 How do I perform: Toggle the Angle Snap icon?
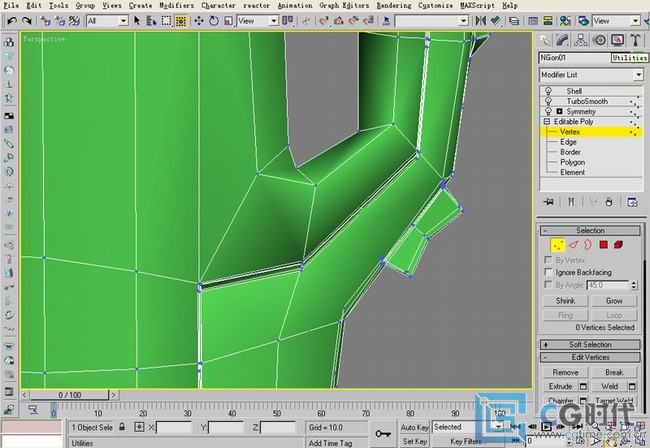pyautogui.click(x=339, y=21)
